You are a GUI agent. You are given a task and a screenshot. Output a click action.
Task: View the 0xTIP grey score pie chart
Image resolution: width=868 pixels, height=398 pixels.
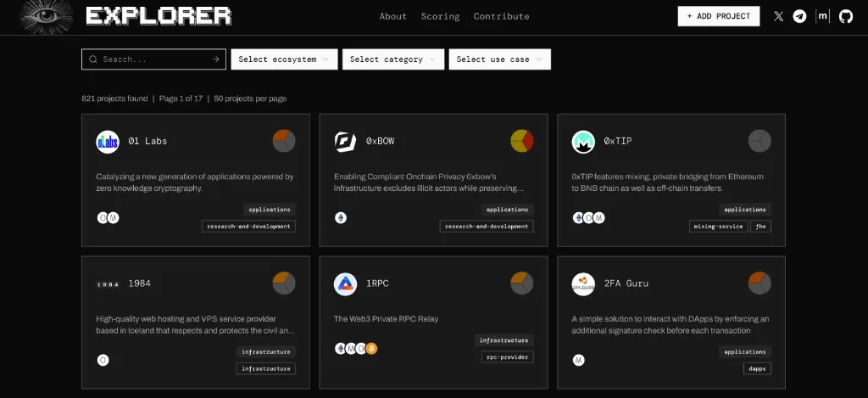point(759,141)
